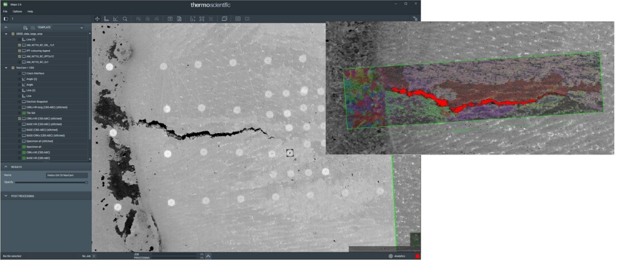The image size is (644, 265).
Task: Click the arrow button next to No Job
Action: coord(94,257)
